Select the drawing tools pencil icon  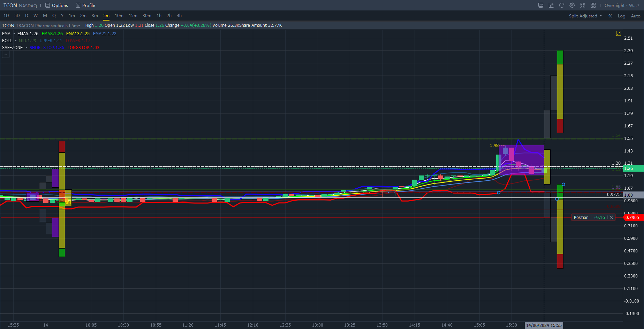551,5
